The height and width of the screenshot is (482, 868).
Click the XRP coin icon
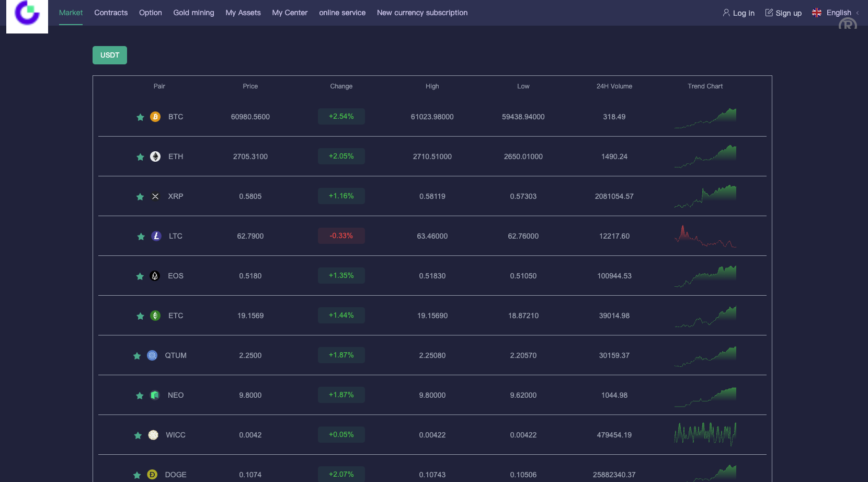point(155,196)
